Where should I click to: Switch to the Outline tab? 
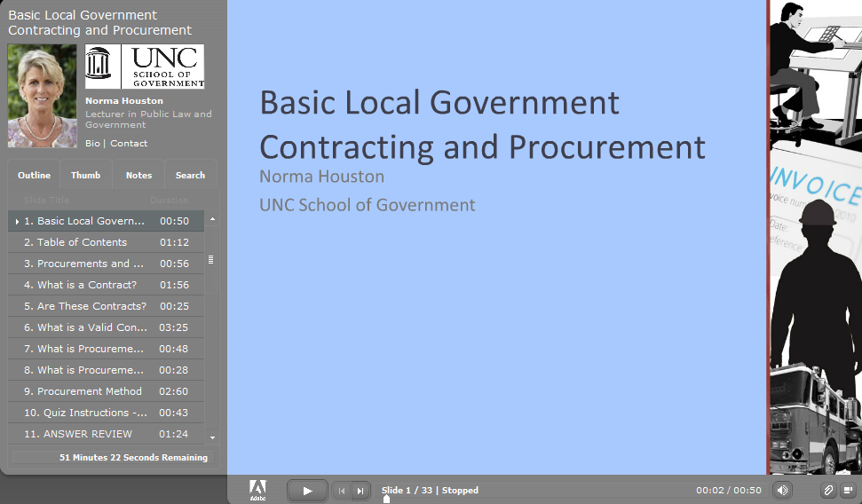(34, 176)
